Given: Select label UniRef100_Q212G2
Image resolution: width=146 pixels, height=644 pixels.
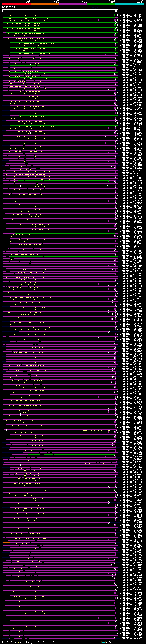Looking at the screenshot, I should pos(131,567).
